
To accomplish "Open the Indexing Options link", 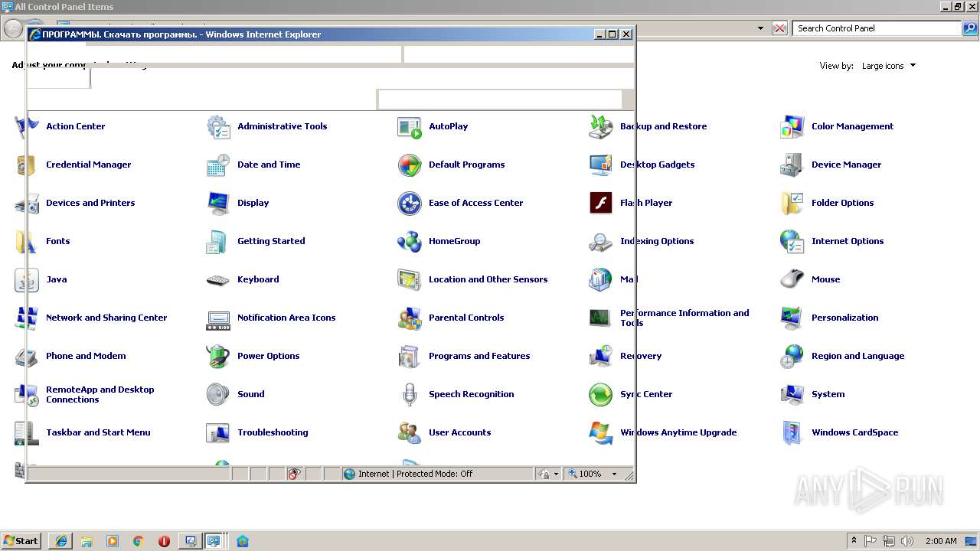I will tap(657, 241).
